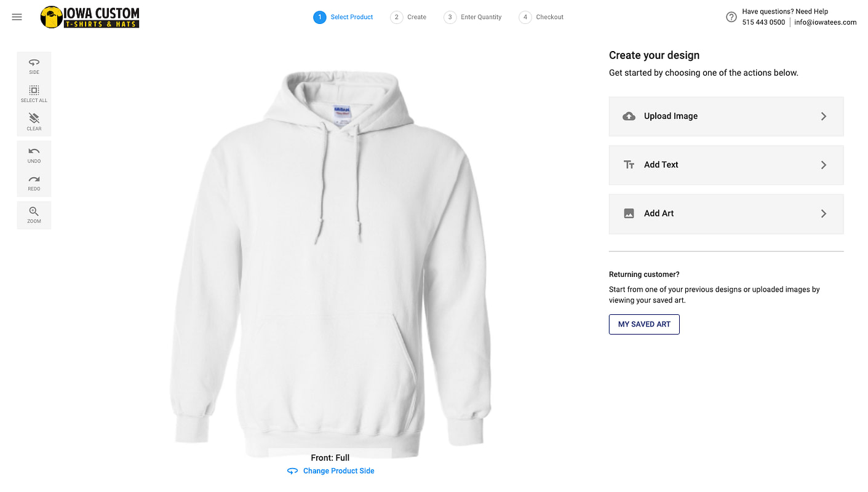Go to step 3 Enter Quantity
The height and width of the screenshot is (492, 868).
tap(473, 17)
